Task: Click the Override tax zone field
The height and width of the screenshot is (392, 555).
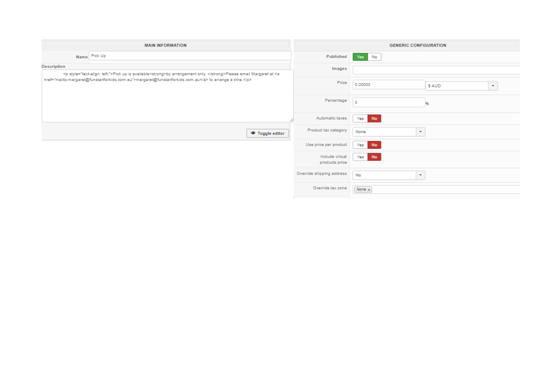Action: (x=436, y=189)
